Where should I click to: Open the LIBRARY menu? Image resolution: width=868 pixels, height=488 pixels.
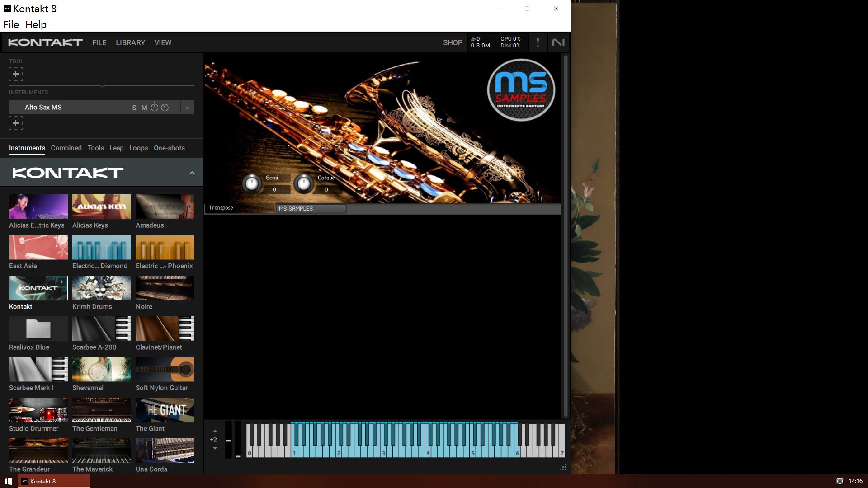130,42
